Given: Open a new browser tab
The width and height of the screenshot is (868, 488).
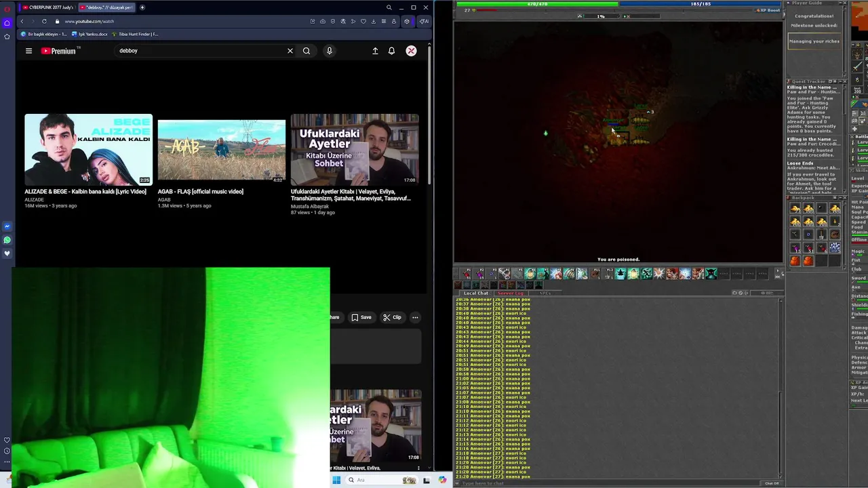Looking at the screenshot, I should [x=142, y=7].
